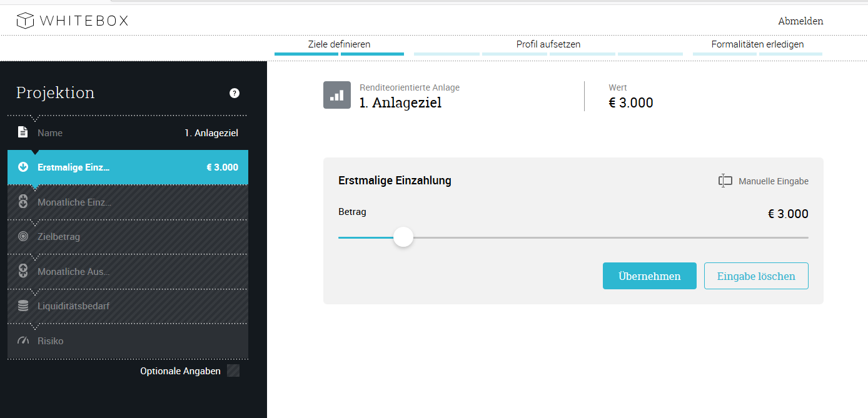The image size is (868, 418).
Task: Select the bar chart icon beside 1. Anlageziel
Action: coord(337,95)
